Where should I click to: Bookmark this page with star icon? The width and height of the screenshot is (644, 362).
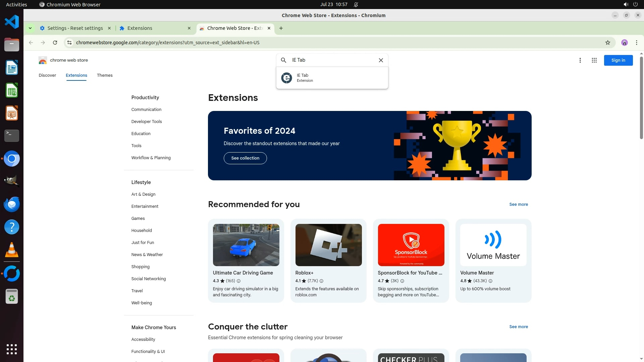point(607,43)
